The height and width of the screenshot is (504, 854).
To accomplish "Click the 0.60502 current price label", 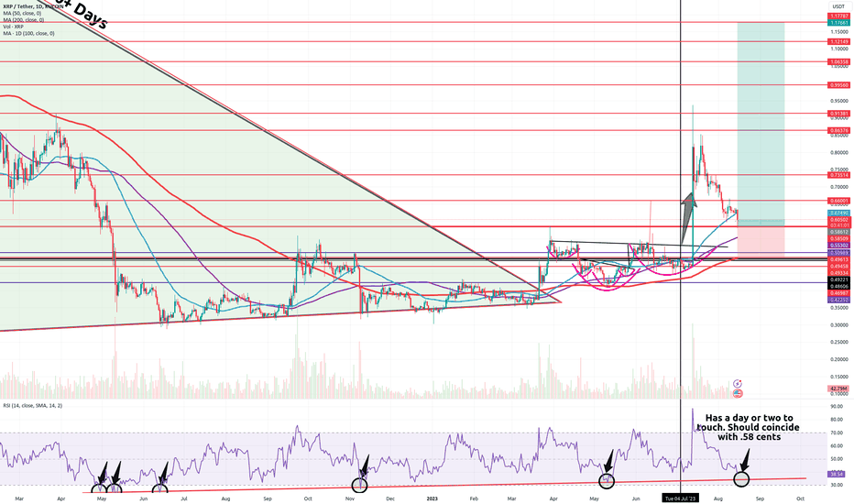I will point(838,220).
